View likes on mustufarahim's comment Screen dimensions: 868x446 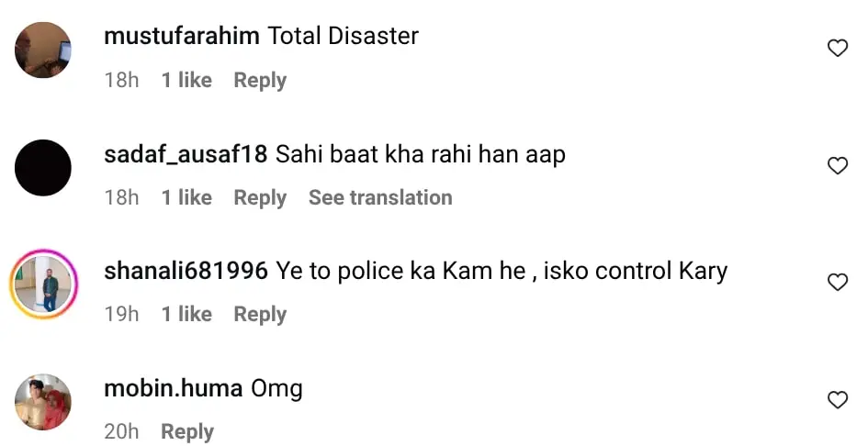[x=186, y=81]
